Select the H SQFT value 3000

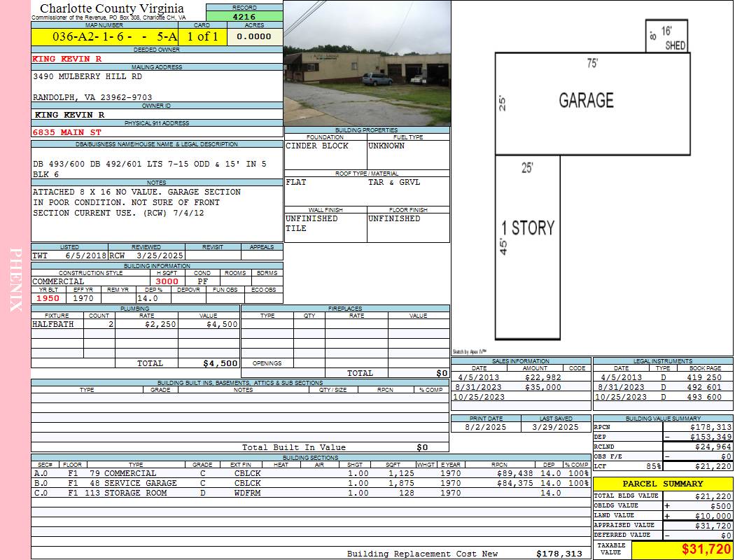click(167, 281)
